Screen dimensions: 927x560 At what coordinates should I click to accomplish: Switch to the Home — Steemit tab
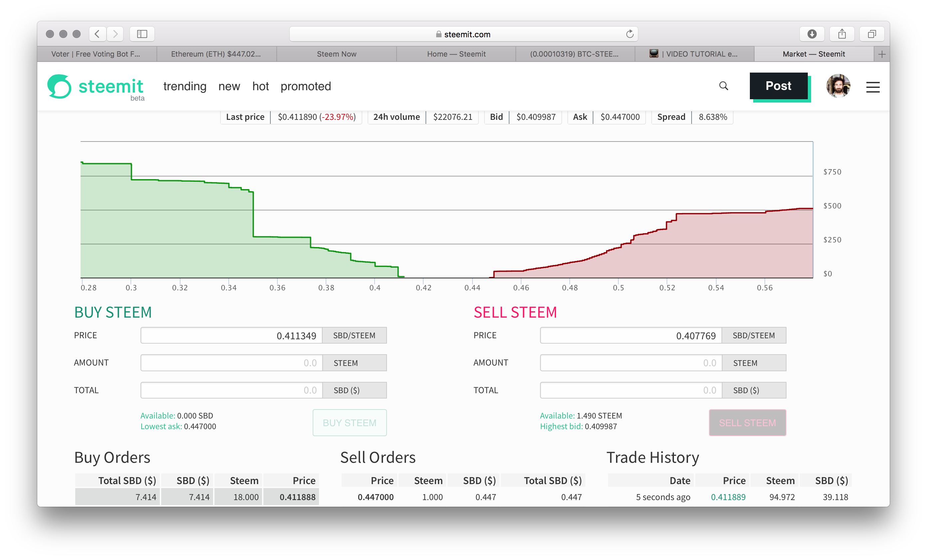coord(456,54)
